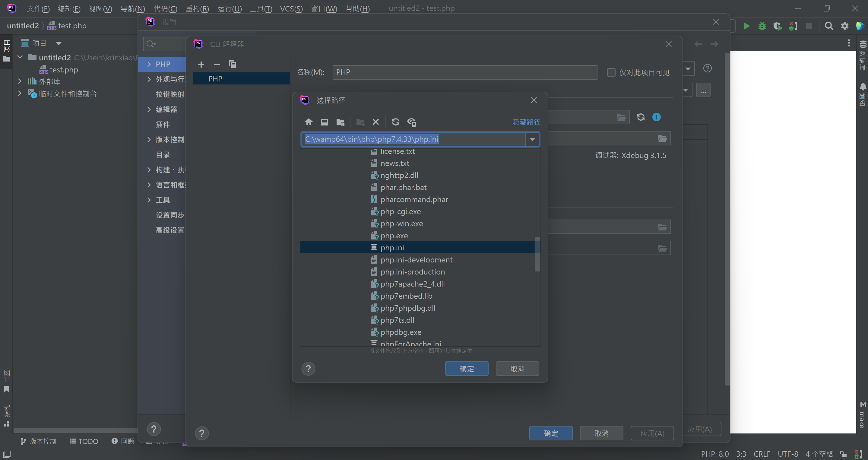The height and width of the screenshot is (460, 868).
Task: Click show hidden files icon in path chooser
Action: (412, 122)
